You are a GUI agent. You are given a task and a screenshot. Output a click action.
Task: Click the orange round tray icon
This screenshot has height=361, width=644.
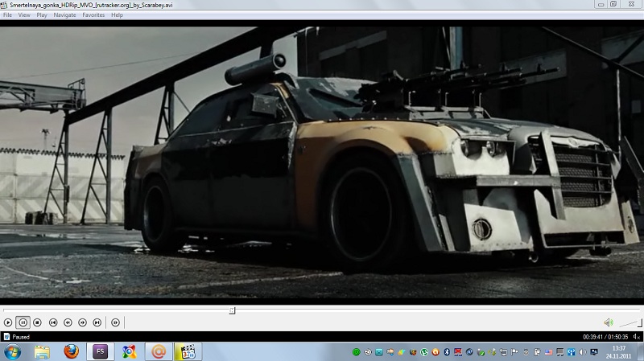(x=436, y=352)
